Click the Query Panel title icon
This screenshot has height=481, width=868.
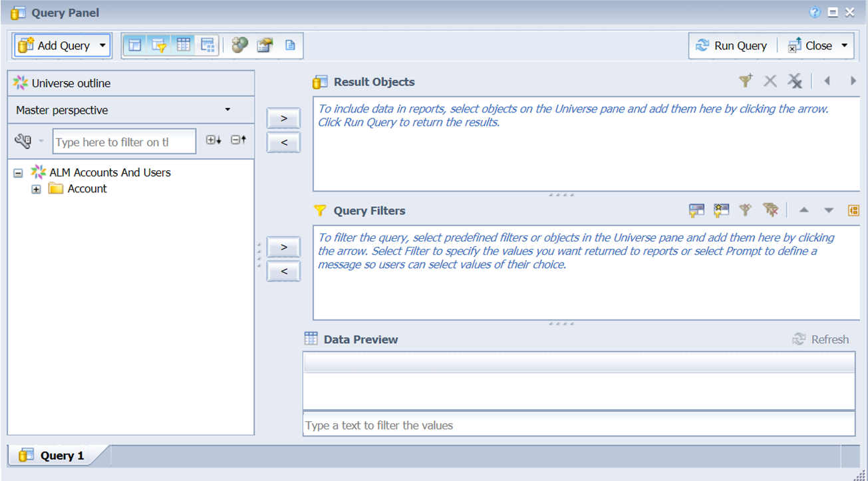click(19, 13)
